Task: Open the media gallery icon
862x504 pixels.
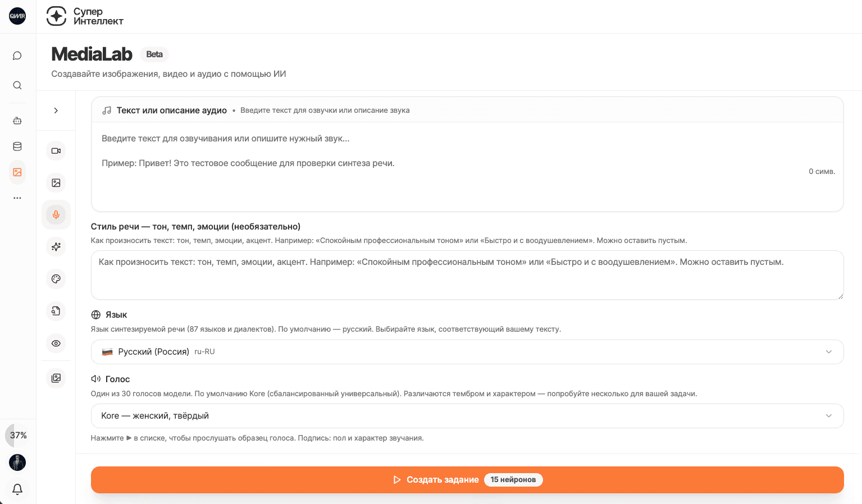Action: click(x=56, y=378)
